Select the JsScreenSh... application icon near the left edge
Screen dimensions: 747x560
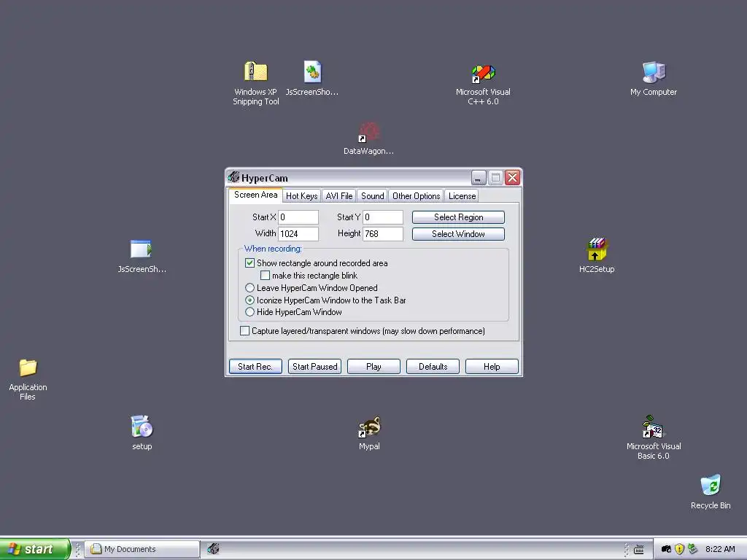point(142,249)
